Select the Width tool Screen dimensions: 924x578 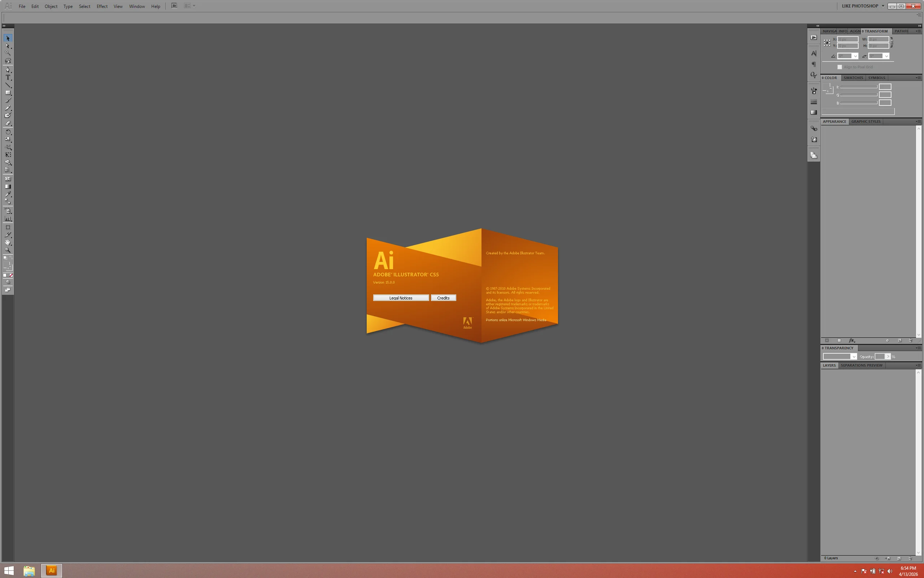[8, 147]
